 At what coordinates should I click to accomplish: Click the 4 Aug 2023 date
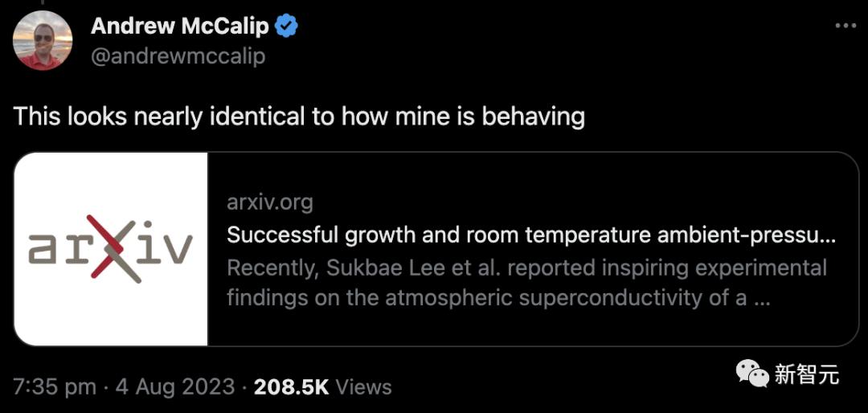tap(175, 386)
